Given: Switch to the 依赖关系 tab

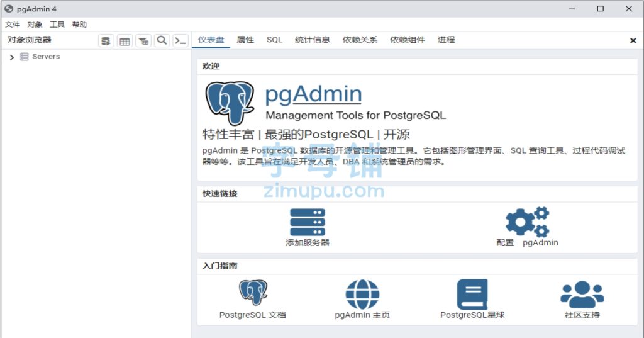Looking at the screenshot, I should 360,40.
